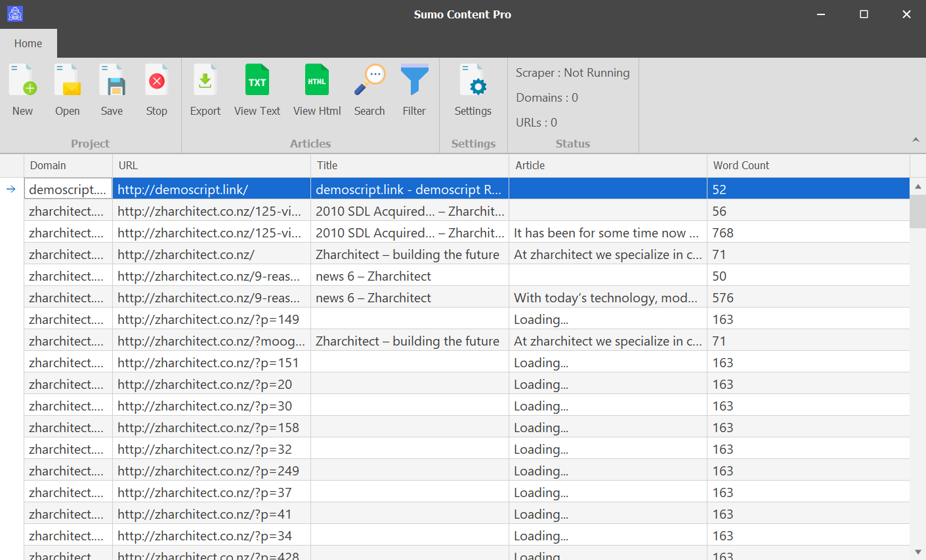926x560 pixels.
Task: Switch to the Home ribbon tab
Action: (x=28, y=43)
